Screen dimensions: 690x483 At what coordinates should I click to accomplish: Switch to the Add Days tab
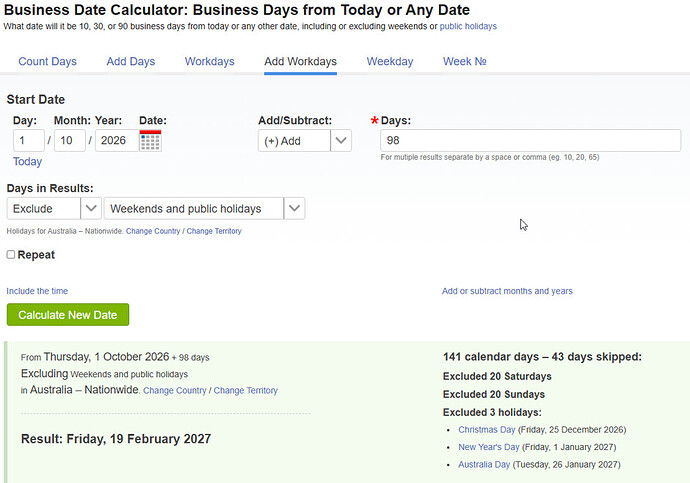coord(131,62)
